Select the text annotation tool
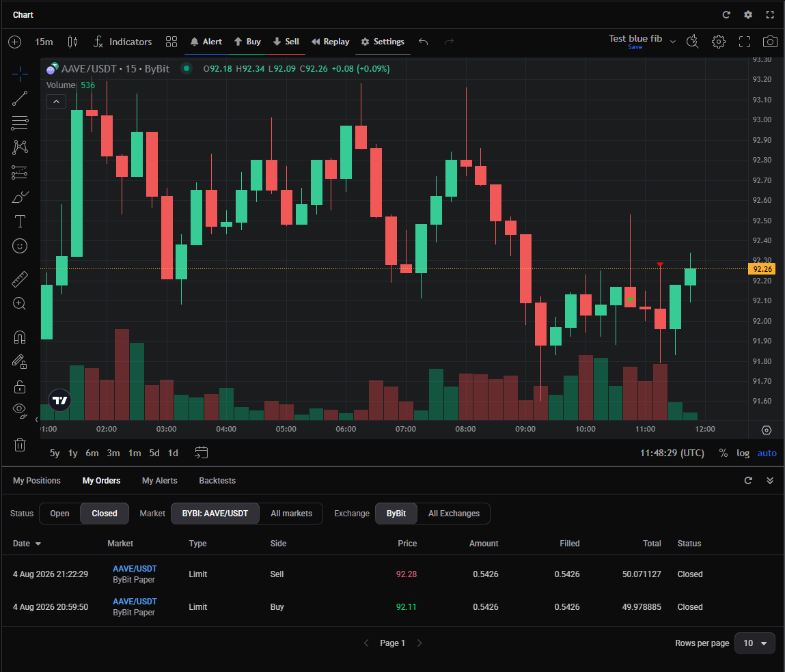 tap(20, 221)
